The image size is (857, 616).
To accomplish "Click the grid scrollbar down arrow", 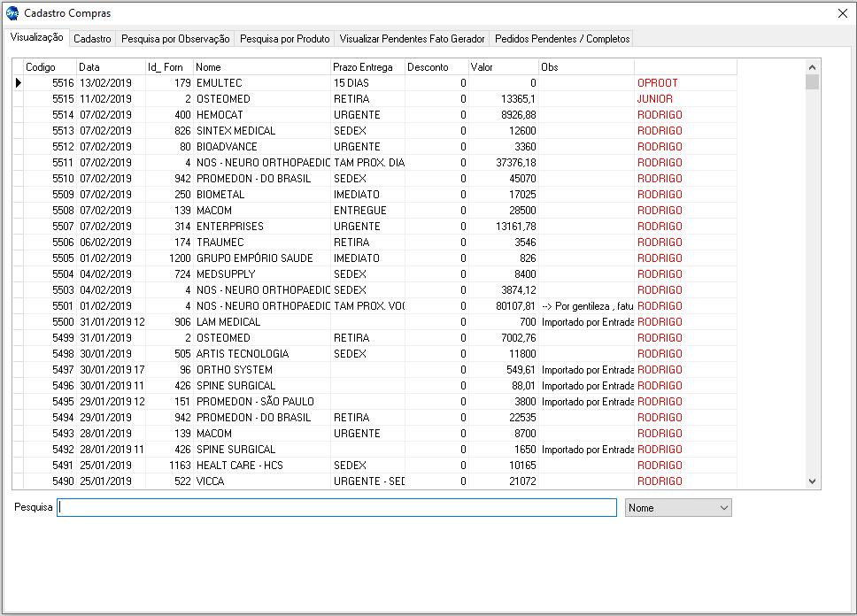I will (812, 481).
